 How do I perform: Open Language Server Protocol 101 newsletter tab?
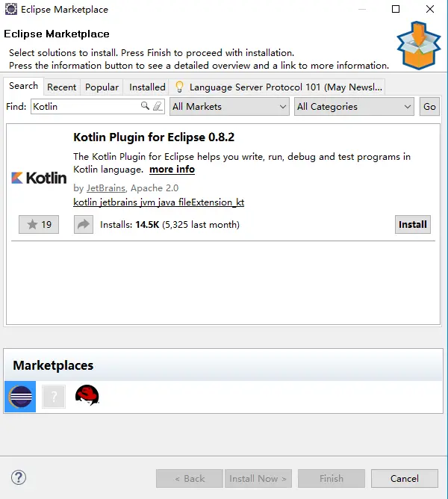point(277,87)
